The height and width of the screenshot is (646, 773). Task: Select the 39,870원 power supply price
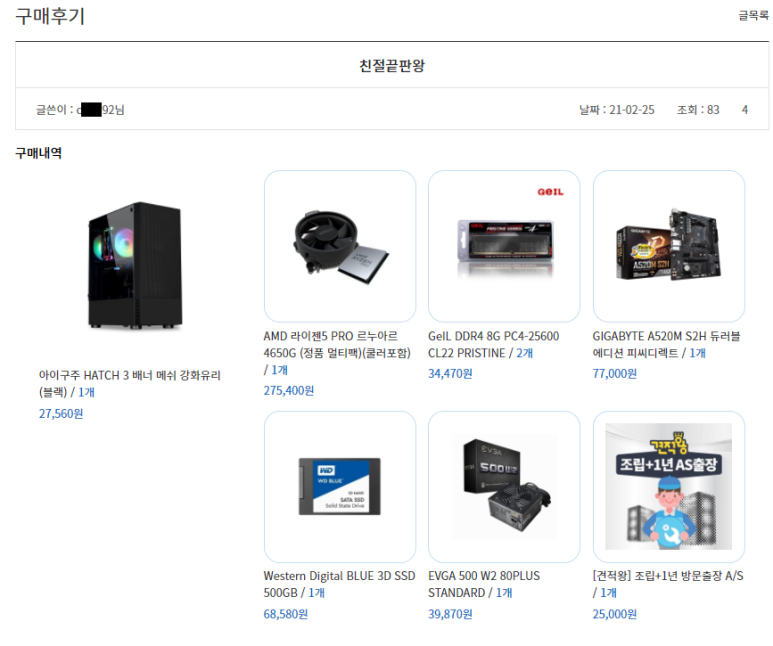[450, 614]
